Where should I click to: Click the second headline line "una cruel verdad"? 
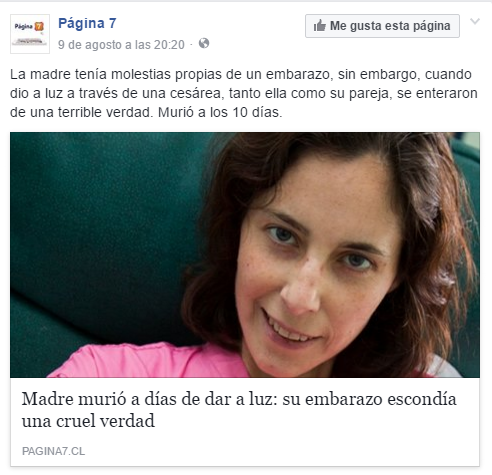click(x=88, y=421)
